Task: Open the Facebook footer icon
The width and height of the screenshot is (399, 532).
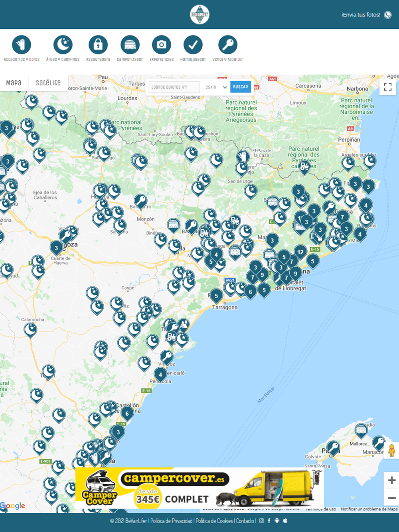Action: tap(269, 520)
